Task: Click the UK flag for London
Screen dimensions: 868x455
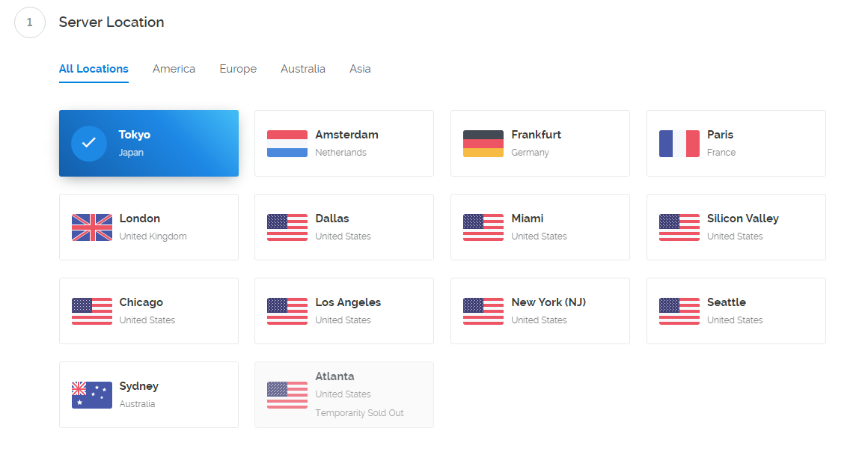Action: (92, 227)
